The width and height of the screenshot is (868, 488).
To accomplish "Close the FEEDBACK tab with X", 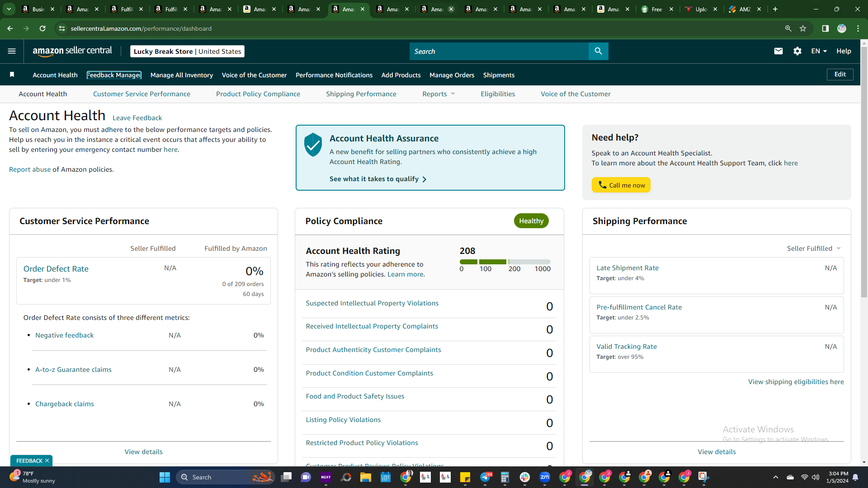I will click(47, 460).
